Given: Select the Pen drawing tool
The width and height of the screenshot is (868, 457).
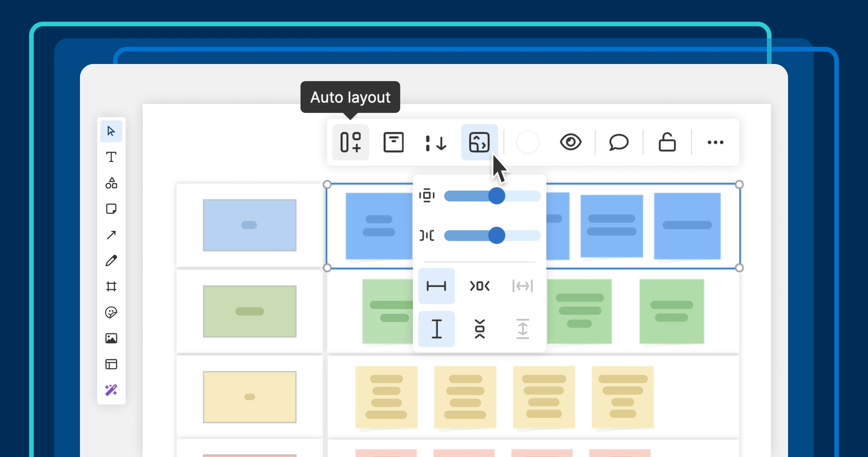Looking at the screenshot, I should tap(111, 260).
